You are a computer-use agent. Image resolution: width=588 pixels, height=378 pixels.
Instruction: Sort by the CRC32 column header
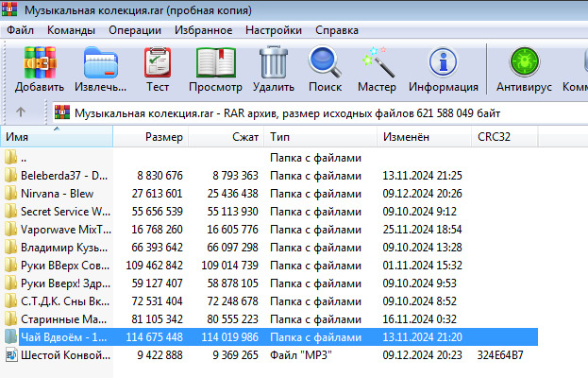tap(505, 137)
